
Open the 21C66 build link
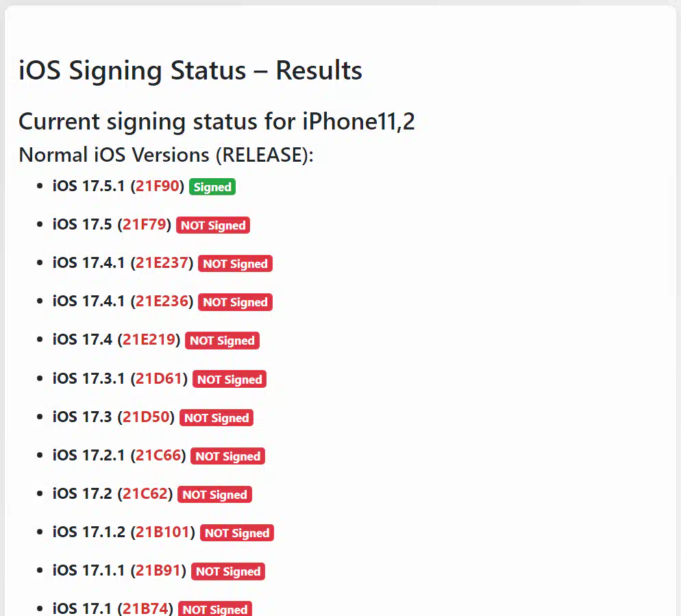pyautogui.click(x=158, y=455)
